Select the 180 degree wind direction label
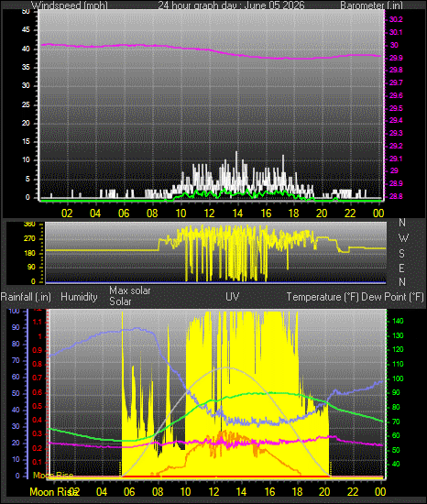Screen dimensions: 427x504 click(29, 253)
